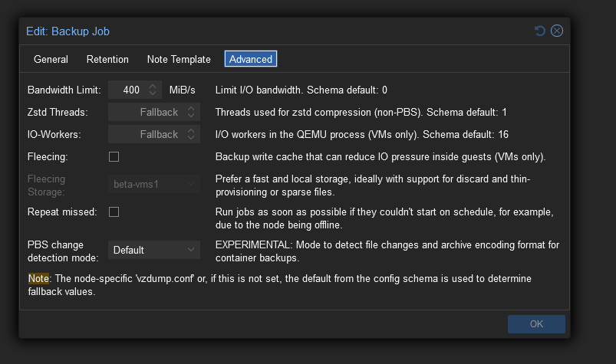616x364 pixels.
Task: Open the Retention tab
Action: pyautogui.click(x=107, y=59)
